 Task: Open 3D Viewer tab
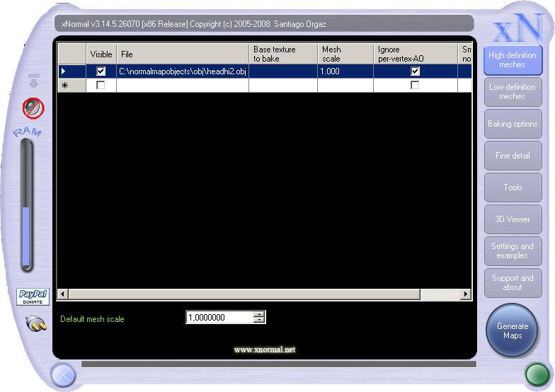click(x=513, y=219)
